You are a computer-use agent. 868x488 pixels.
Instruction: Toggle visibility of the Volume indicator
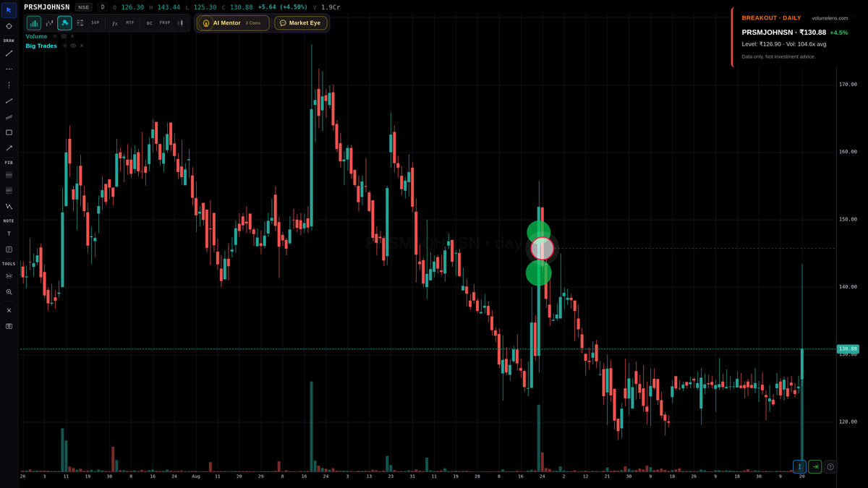[x=62, y=36]
